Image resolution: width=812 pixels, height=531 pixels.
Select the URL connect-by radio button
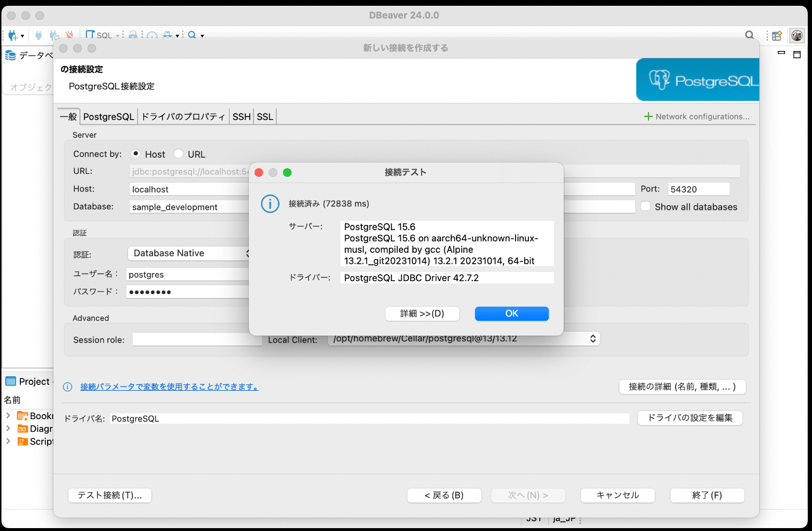(179, 154)
